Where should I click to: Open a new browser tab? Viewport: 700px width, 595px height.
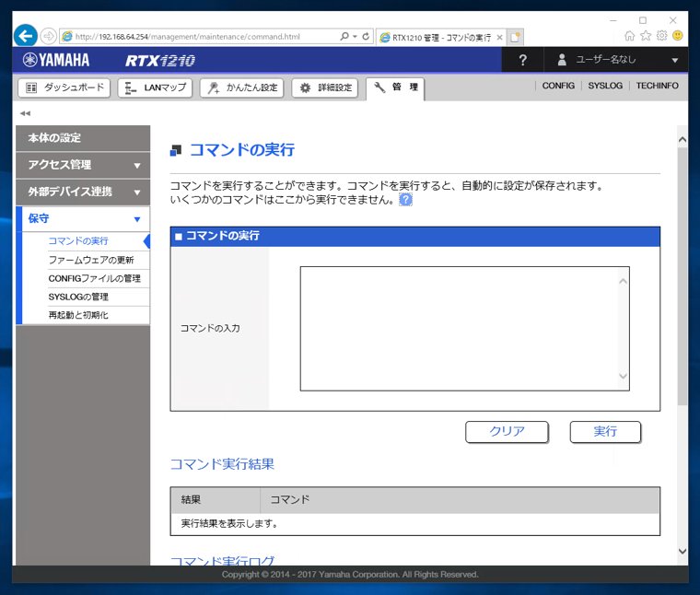(x=515, y=37)
